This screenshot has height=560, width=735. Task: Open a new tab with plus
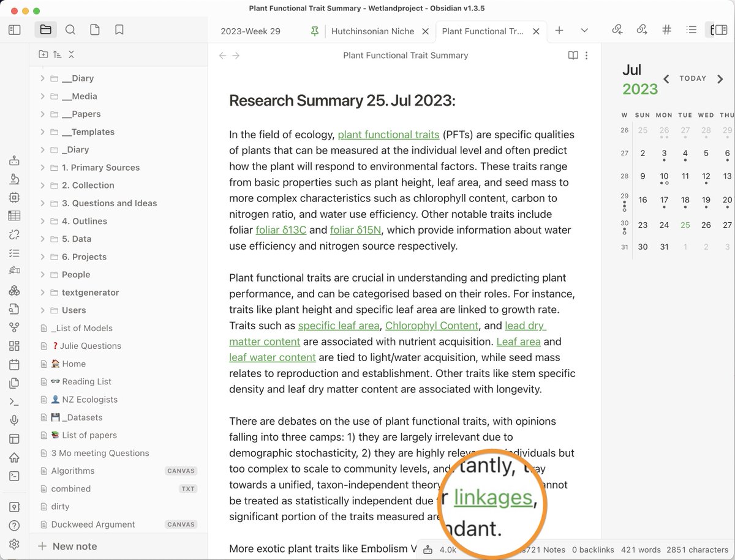(559, 31)
